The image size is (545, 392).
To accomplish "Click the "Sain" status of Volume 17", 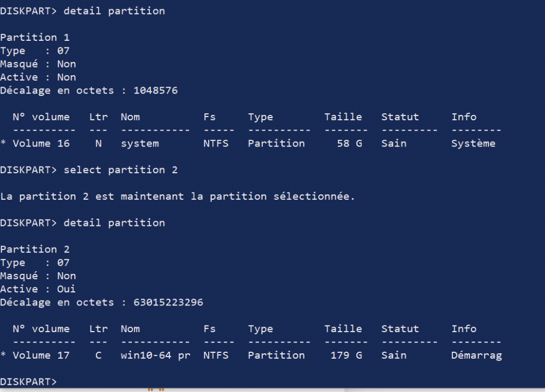I will tap(393, 355).
